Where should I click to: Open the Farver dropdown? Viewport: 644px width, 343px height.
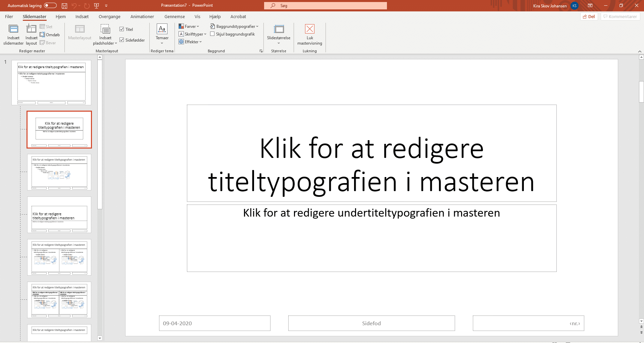(189, 26)
